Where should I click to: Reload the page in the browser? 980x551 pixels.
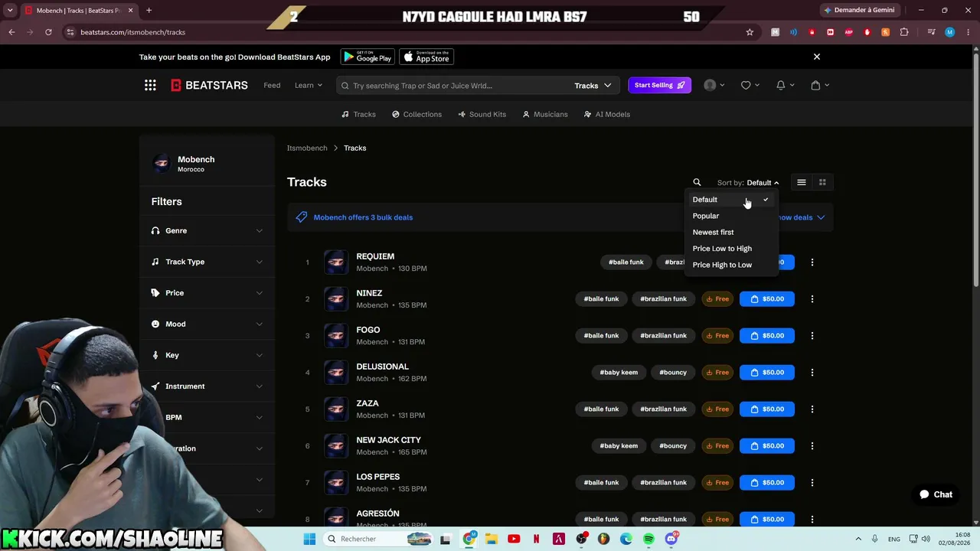pyautogui.click(x=48, y=32)
